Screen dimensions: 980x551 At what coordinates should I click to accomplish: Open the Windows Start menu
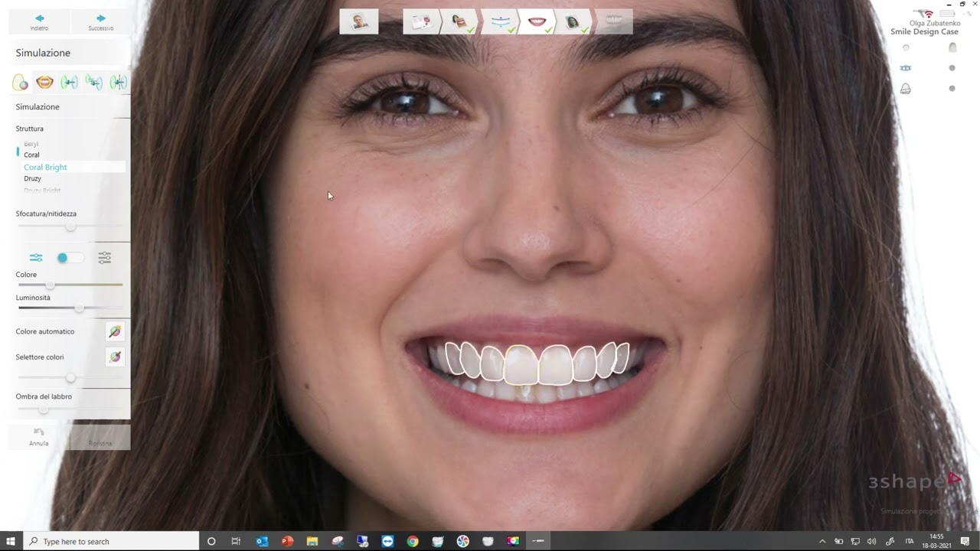click(x=11, y=541)
